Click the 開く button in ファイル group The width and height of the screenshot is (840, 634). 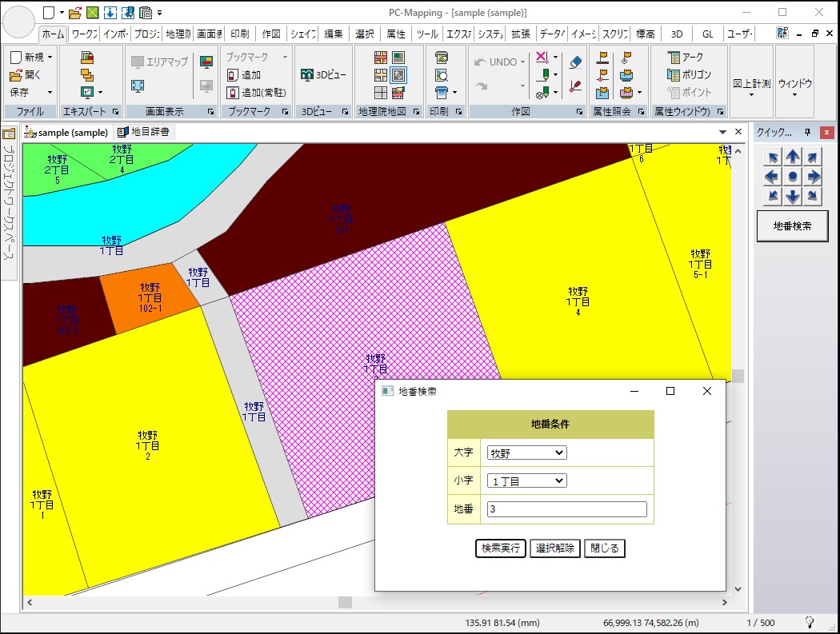coord(25,75)
